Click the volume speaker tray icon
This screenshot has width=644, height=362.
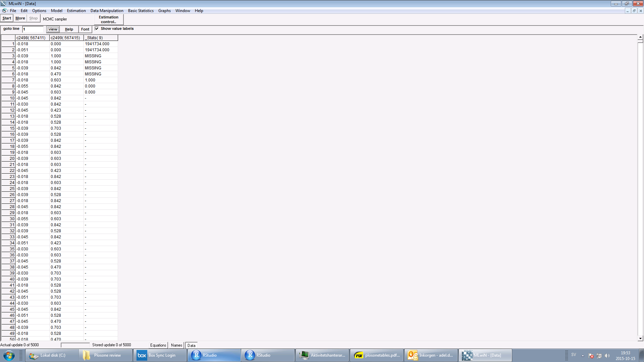tap(607, 356)
